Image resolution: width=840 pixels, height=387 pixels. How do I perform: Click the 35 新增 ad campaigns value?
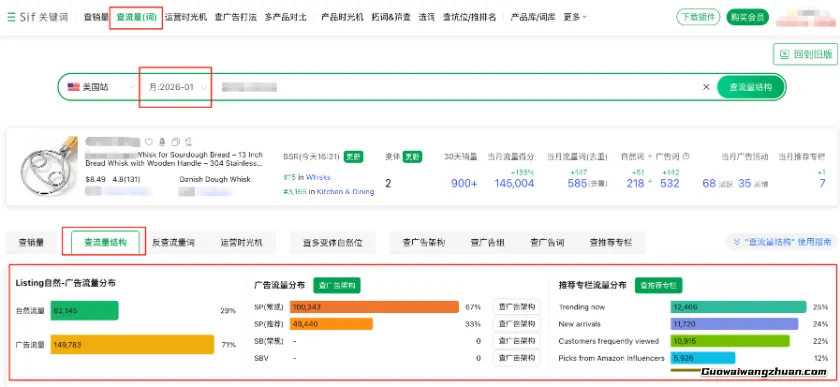click(x=745, y=183)
